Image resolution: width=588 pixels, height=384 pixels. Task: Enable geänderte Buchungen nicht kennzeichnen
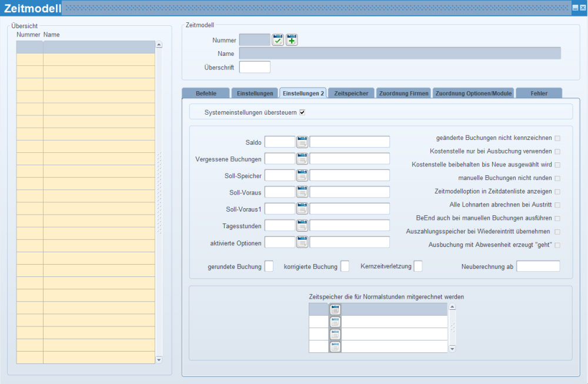point(557,138)
